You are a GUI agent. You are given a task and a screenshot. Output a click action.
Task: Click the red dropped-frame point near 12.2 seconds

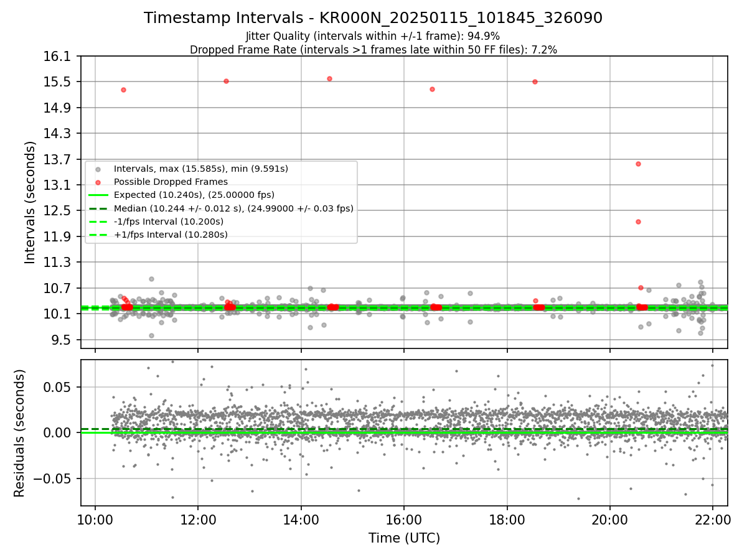click(638, 222)
